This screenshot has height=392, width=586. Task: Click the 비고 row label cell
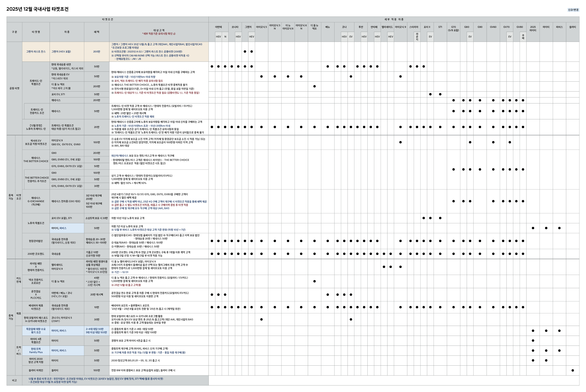pos(14,380)
